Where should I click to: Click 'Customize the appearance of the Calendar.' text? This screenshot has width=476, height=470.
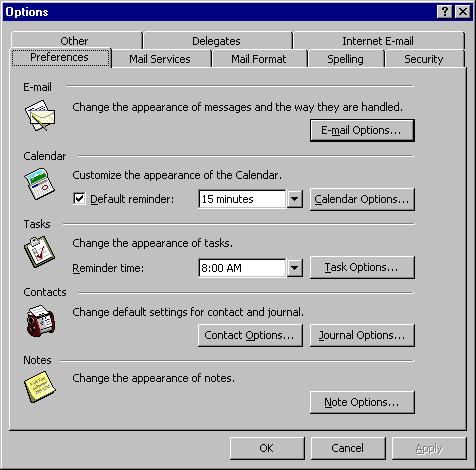pyautogui.click(x=177, y=175)
